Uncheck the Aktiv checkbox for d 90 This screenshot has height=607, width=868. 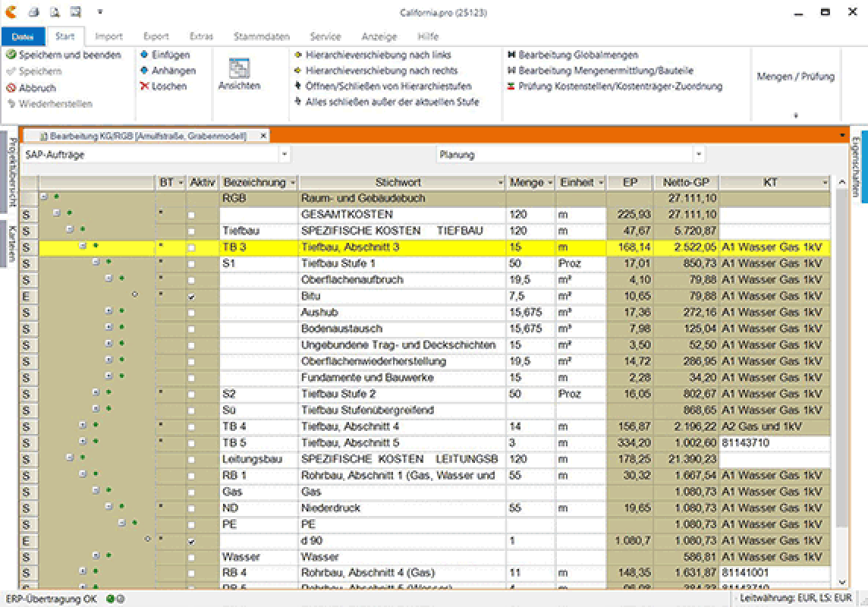(x=191, y=541)
